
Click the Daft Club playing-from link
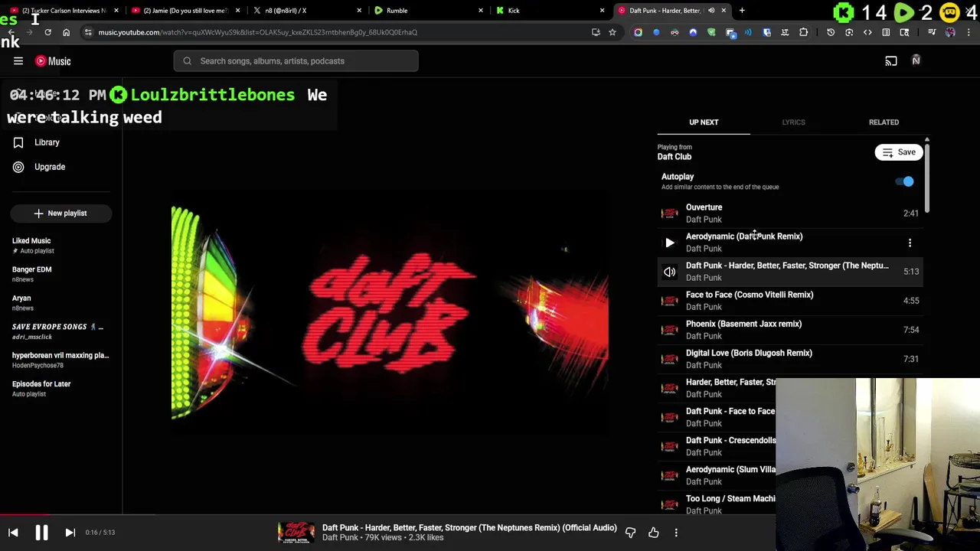[x=675, y=157]
